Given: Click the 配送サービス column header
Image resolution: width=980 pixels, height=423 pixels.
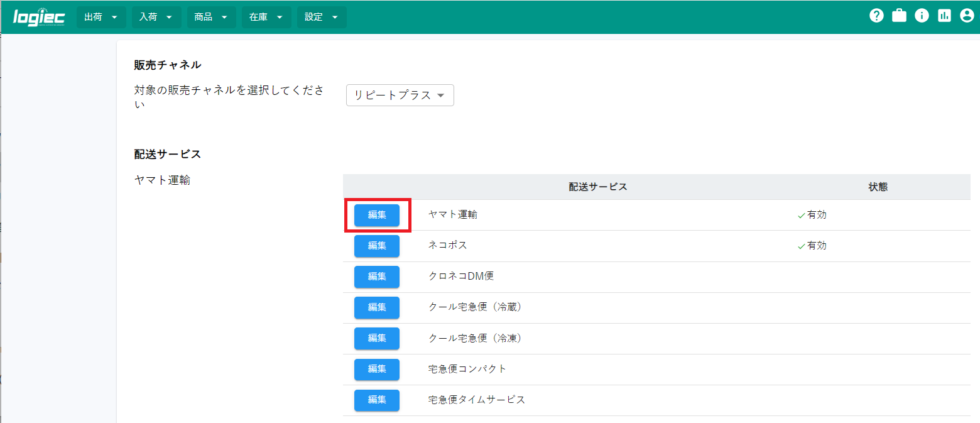Looking at the screenshot, I should 598,187.
